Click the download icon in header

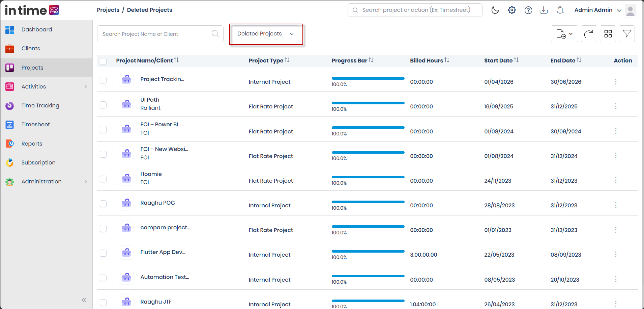[x=544, y=10]
